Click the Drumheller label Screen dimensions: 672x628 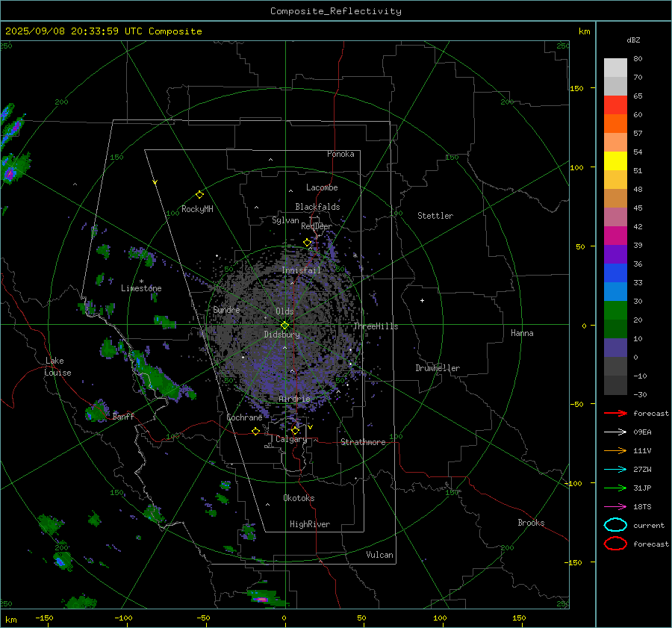click(438, 368)
